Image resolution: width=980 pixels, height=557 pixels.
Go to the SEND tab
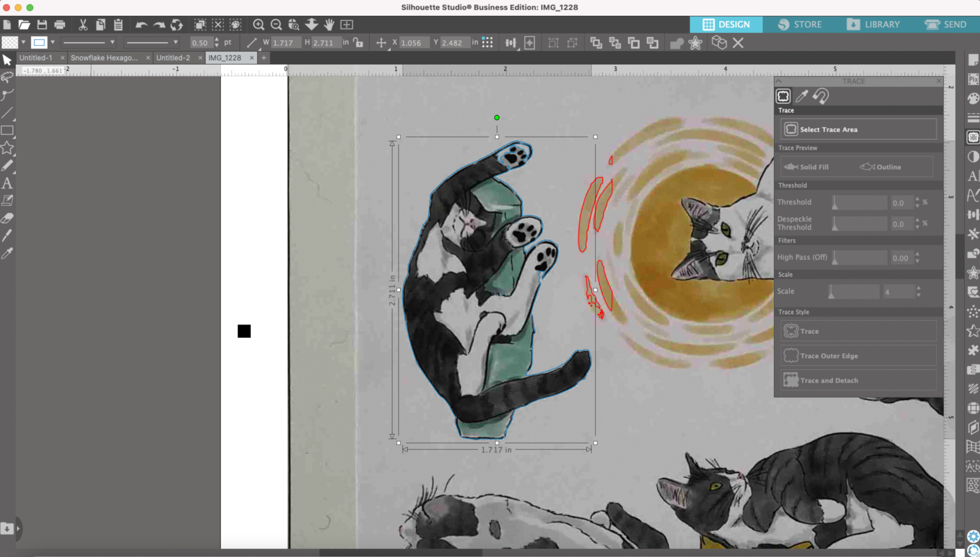945,24
